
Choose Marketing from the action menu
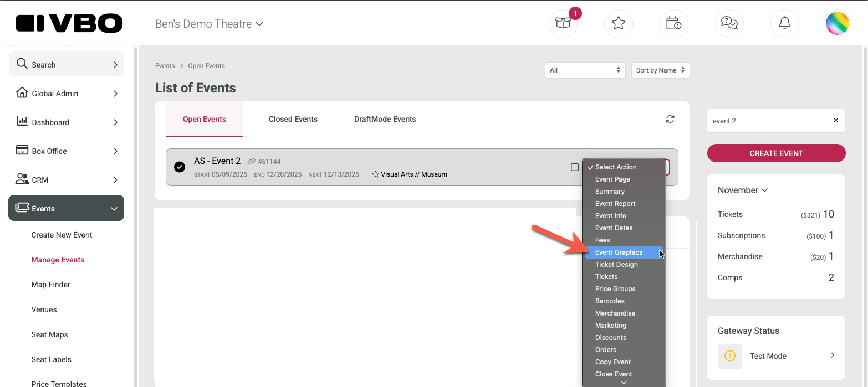[x=624, y=326]
